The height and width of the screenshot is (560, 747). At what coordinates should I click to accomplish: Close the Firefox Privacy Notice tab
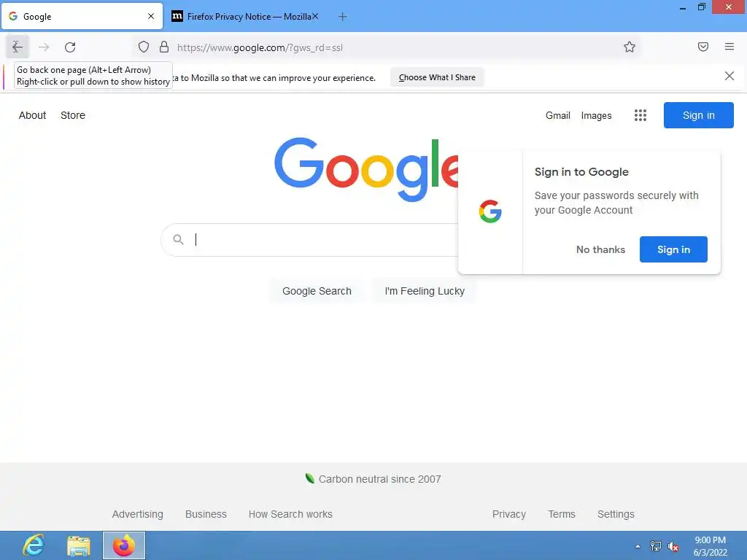coord(315,16)
